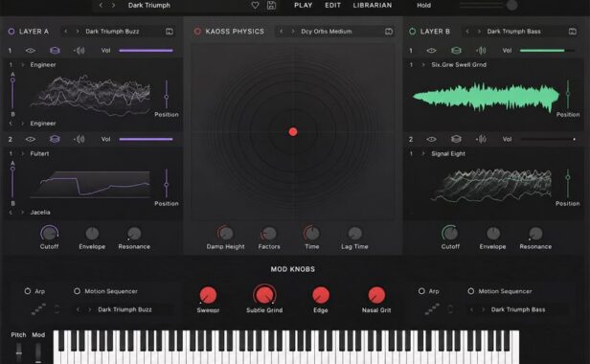Expand the Jacelia wavetable selector
This screenshot has width=590, height=364.
pos(23,213)
